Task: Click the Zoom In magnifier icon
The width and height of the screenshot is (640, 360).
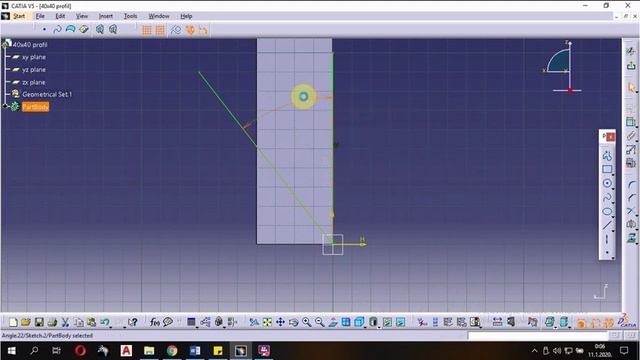Action: pyautogui.click(x=307, y=322)
